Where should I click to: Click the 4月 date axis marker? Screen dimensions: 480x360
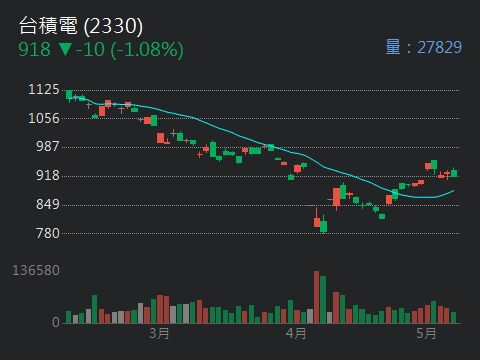296,333
